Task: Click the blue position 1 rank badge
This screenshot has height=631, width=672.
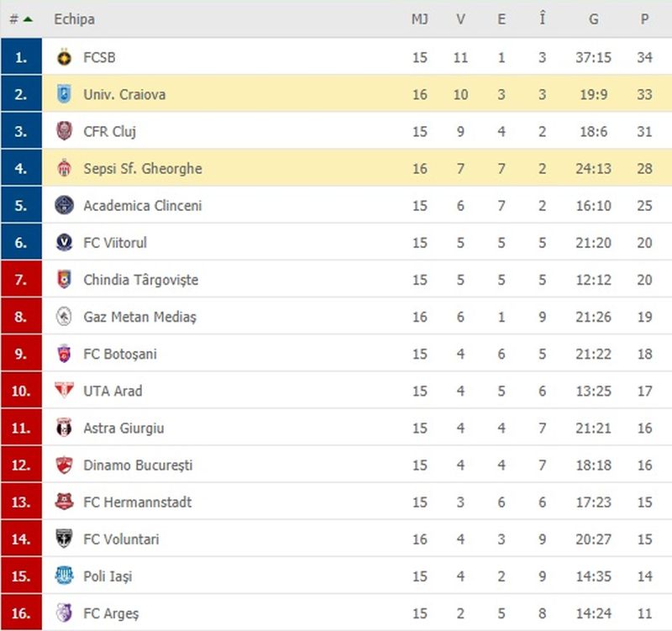Action: click(22, 58)
